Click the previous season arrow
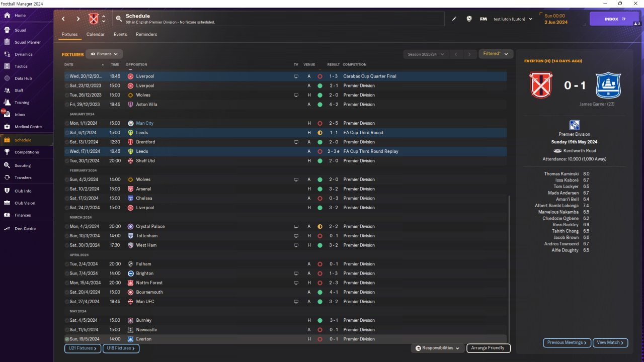Image resolution: width=644 pixels, height=362 pixels. (x=455, y=54)
